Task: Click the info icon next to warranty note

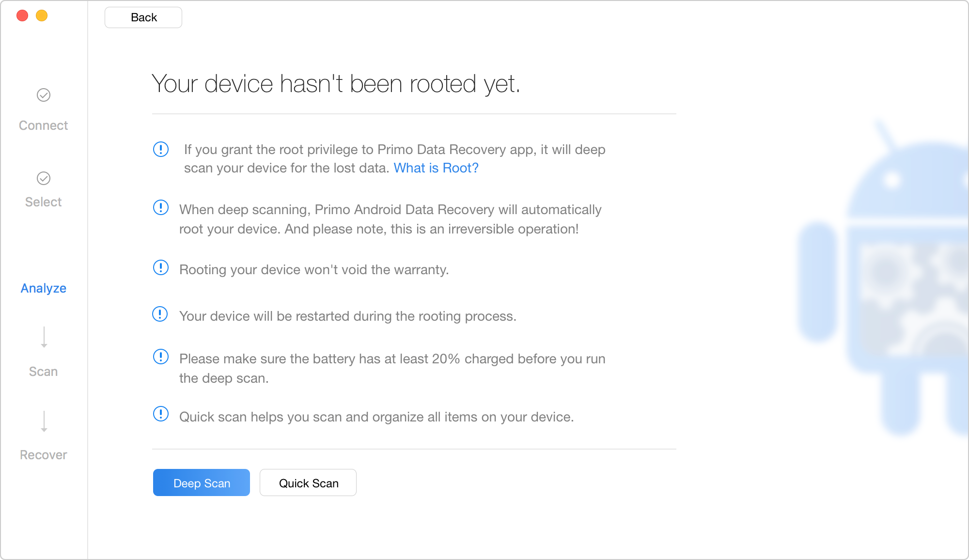Action: pos(161,267)
